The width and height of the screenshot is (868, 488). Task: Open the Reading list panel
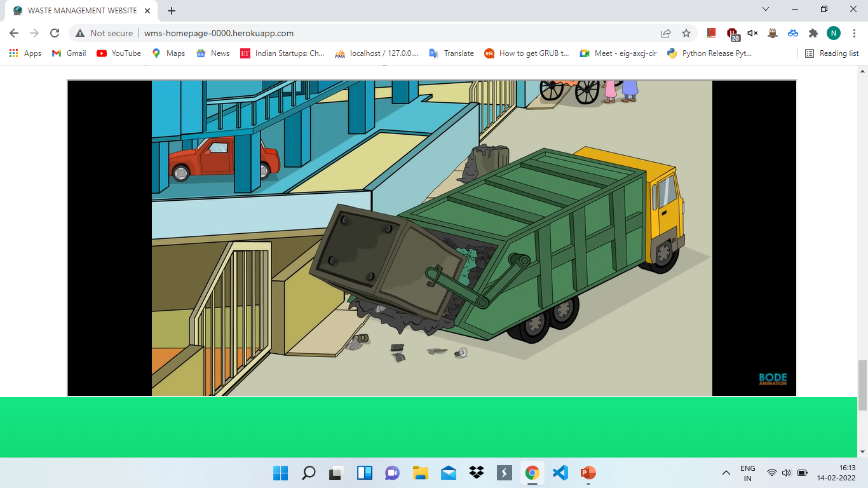[x=832, y=53]
